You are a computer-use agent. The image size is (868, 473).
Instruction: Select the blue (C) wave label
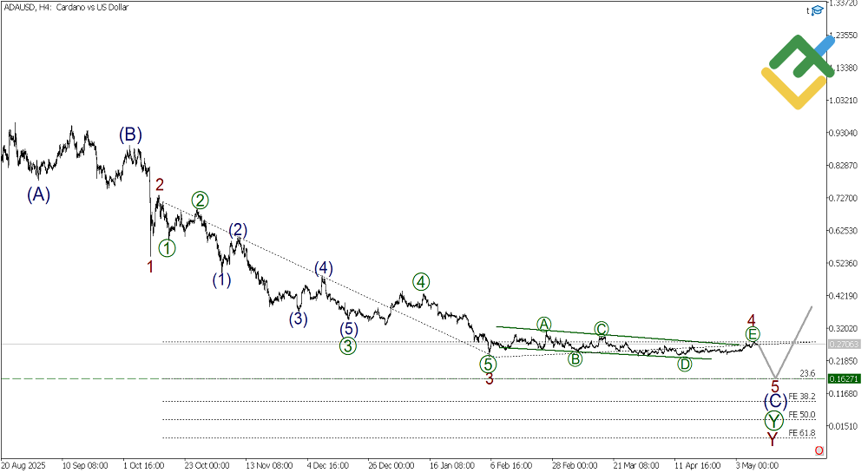(775, 401)
